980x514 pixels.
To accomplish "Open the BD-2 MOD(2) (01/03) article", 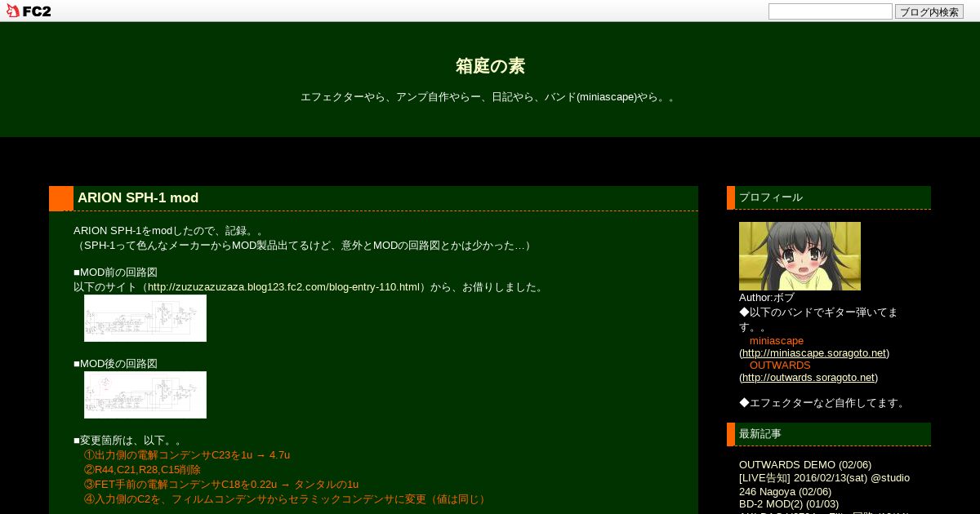I will click(789, 504).
